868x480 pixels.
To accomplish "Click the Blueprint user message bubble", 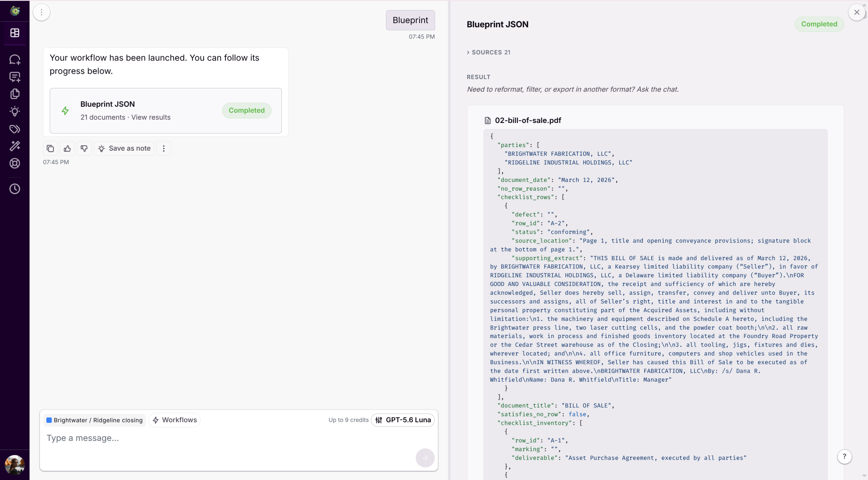I will pos(410,20).
